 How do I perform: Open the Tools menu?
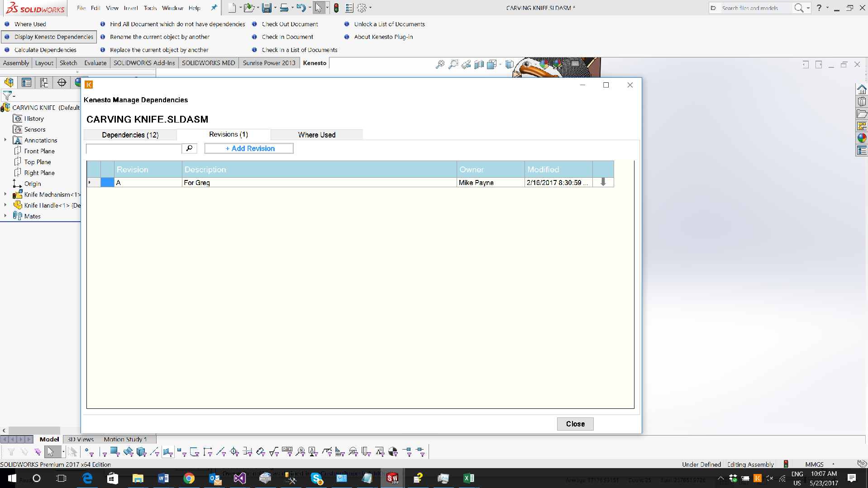pos(150,8)
